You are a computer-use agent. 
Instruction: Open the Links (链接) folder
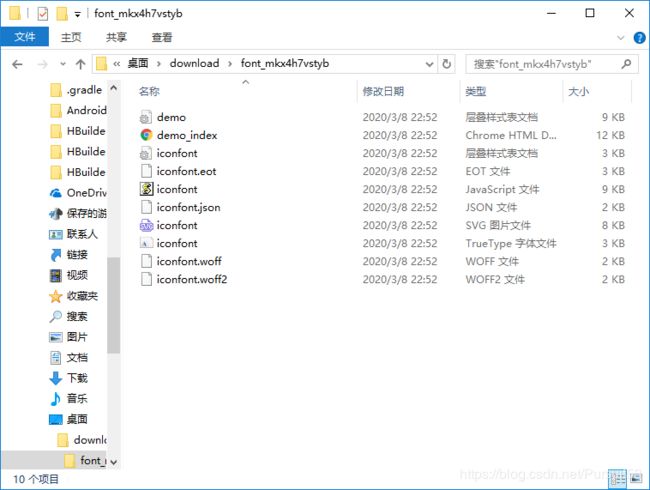pos(68,255)
